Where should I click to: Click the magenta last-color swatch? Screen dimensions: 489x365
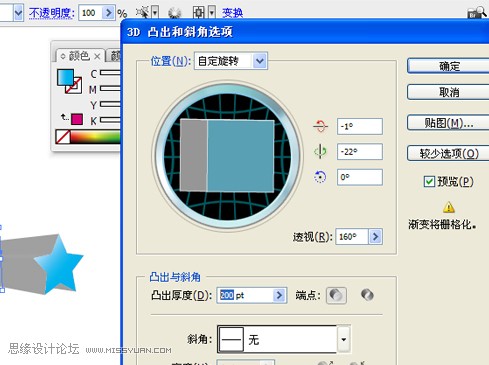pyautogui.click(x=77, y=119)
